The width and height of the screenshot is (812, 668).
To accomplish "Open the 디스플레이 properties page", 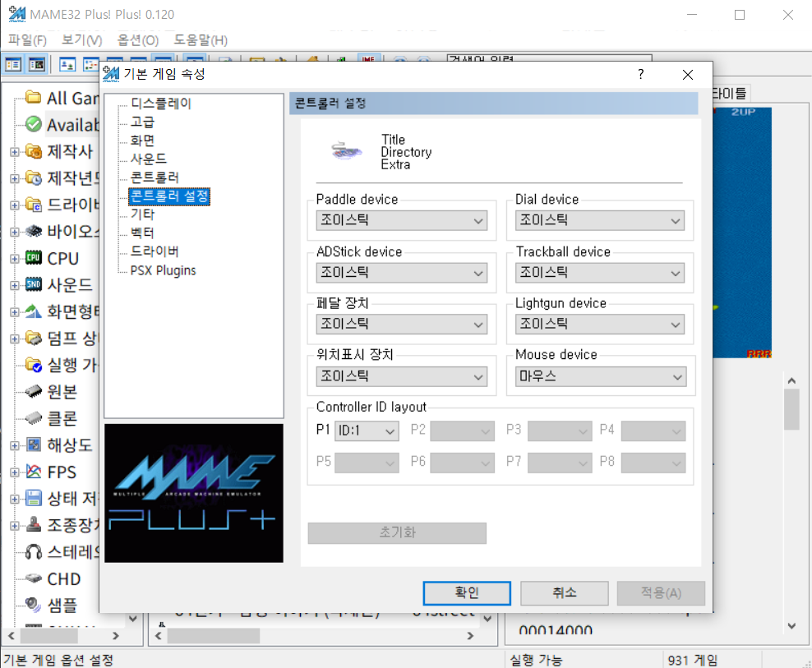I will pyautogui.click(x=161, y=104).
